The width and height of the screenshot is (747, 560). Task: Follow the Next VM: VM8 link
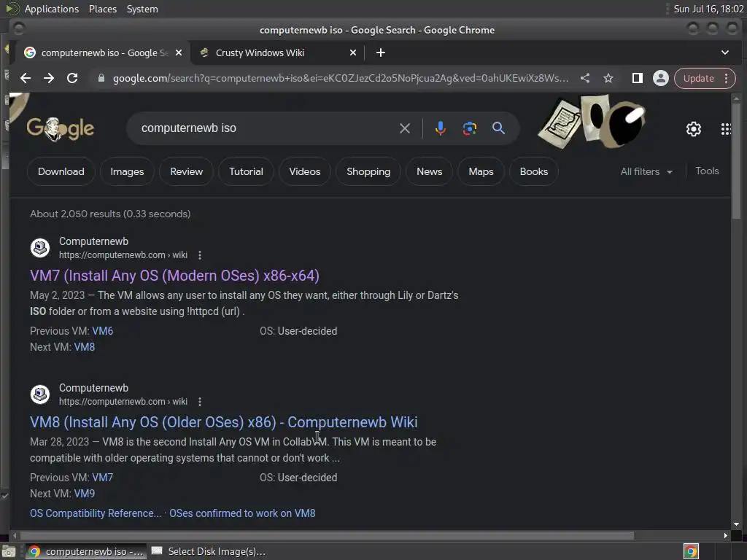(85, 347)
